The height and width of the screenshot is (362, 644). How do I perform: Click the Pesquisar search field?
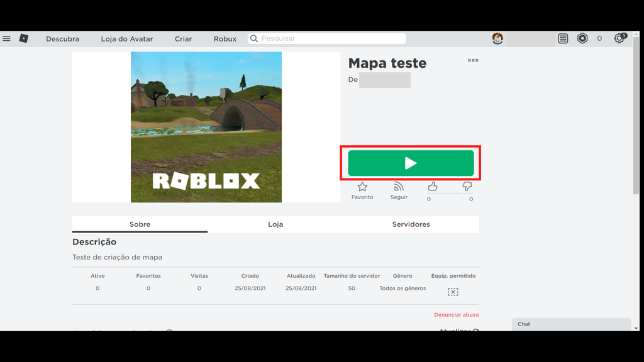327,38
